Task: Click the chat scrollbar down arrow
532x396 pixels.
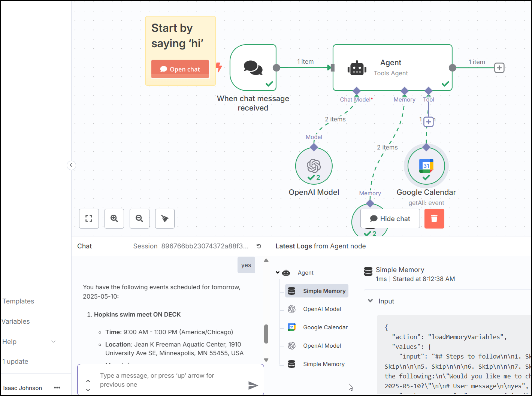Action: (266, 360)
